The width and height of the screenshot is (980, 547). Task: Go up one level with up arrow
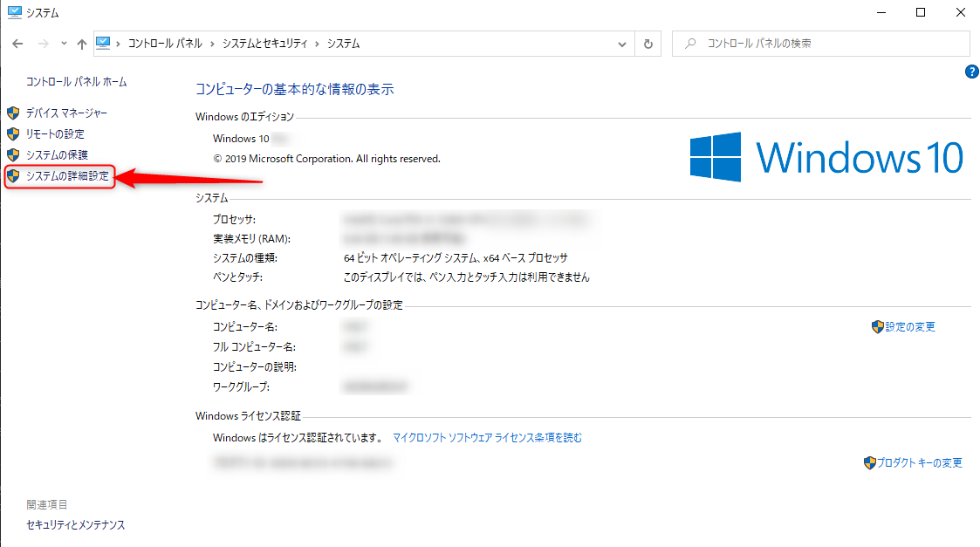point(82,44)
